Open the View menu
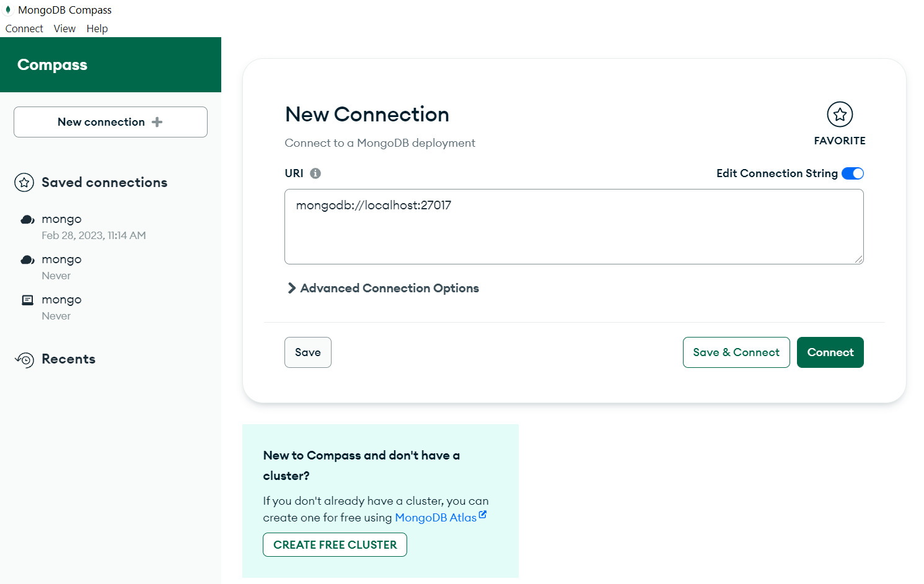The width and height of the screenshot is (924, 584). [64, 28]
